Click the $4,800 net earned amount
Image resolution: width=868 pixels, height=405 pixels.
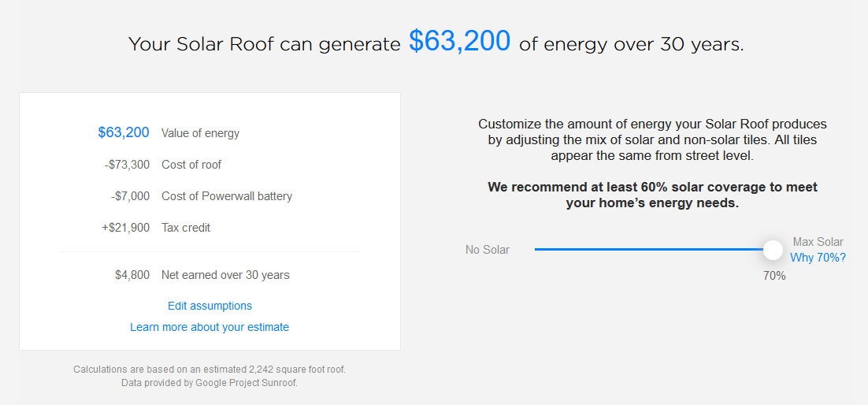pyautogui.click(x=132, y=275)
